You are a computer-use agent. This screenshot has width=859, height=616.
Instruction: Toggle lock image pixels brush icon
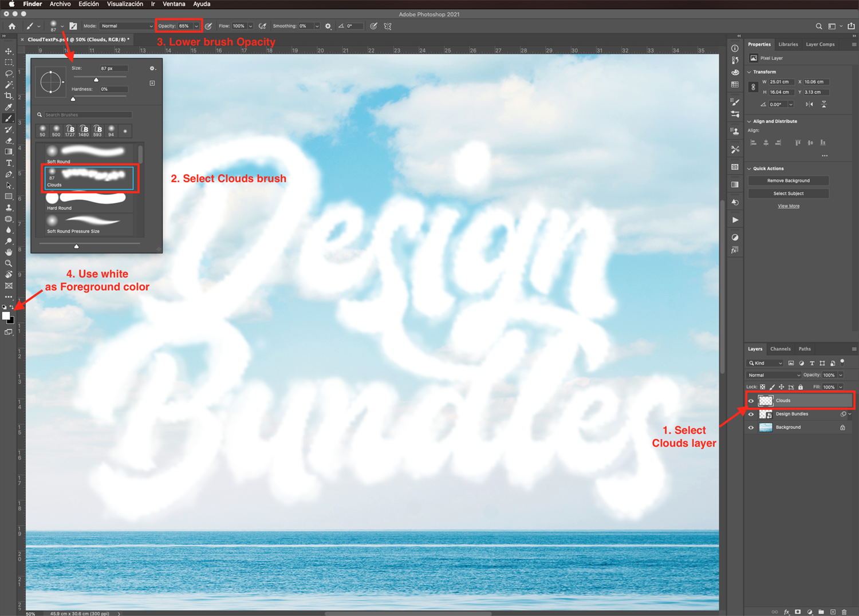[x=772, y=387]
